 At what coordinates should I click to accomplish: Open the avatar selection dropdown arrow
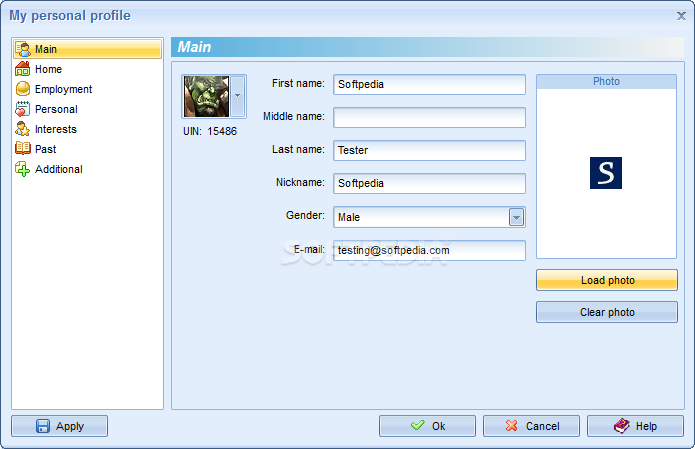click(238, 96)
